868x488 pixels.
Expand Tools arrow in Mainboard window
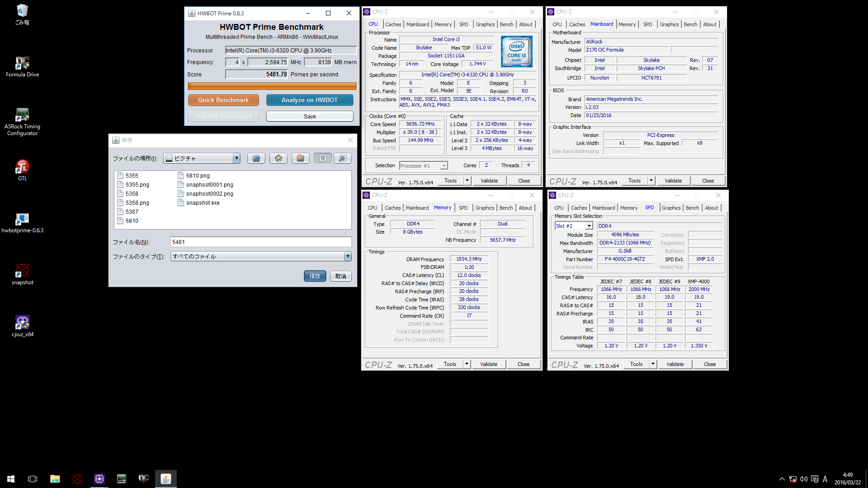point(651,181)
